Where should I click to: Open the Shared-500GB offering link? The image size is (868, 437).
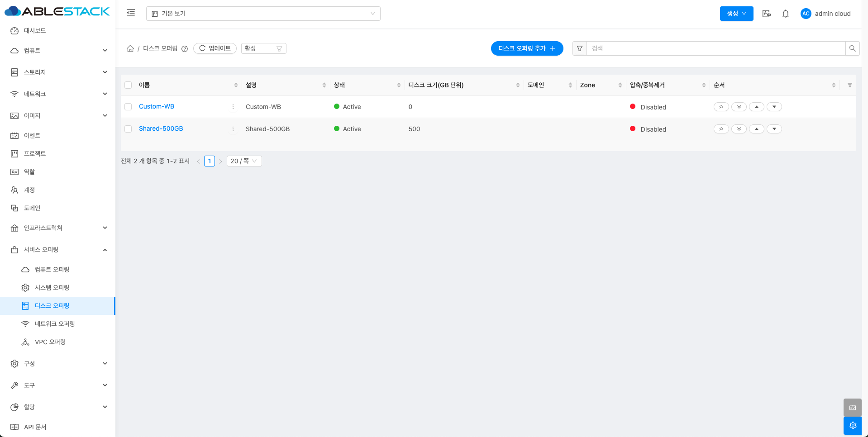[x=161, y=128]
